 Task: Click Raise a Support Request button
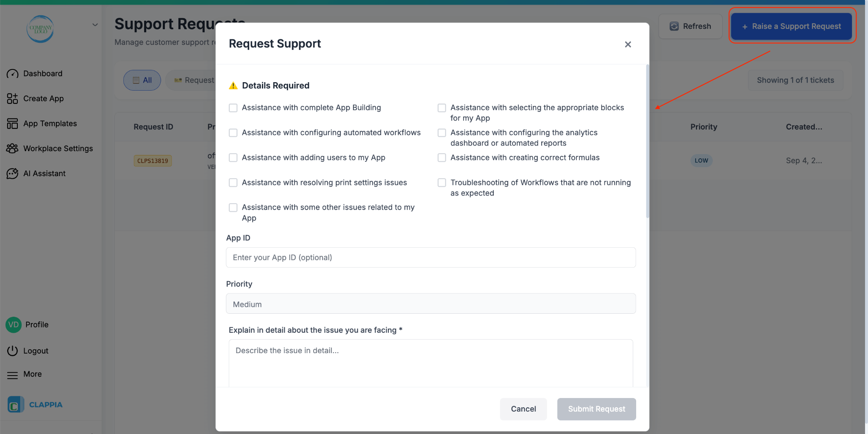pyautogui.click(x=791, y=26)
